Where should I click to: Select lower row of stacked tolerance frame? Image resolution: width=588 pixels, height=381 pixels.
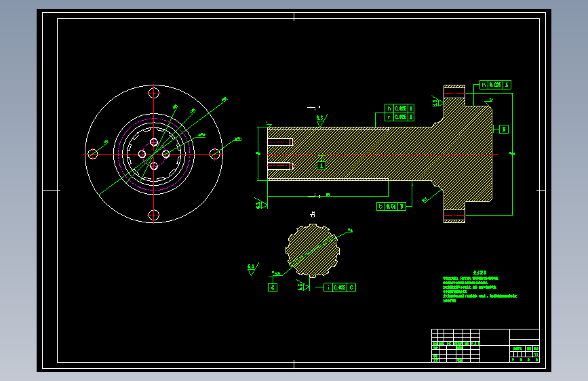[399, 117]
